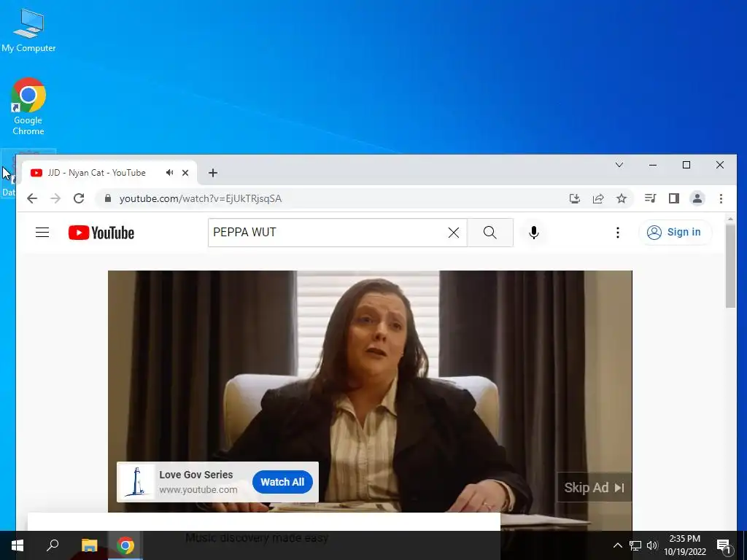Click the Love Gov Series lighthouse thumbnail
The height and width of the screenshot is (560, 747).
point(136,482)
